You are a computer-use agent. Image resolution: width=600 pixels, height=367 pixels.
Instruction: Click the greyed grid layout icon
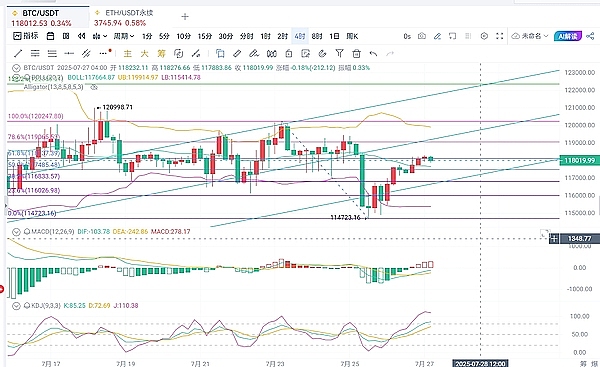(468, 36)
